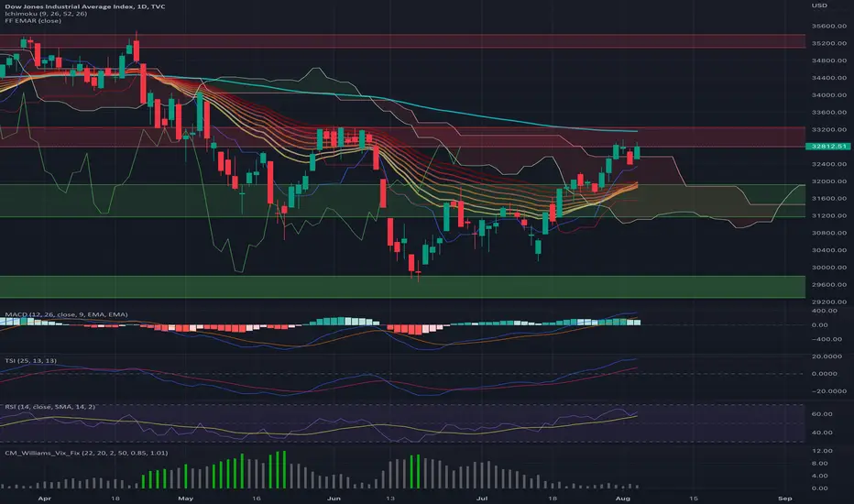Click the 35200.00 price axis label
Viewport: 854px width, 504px height.
pos(829,43)
